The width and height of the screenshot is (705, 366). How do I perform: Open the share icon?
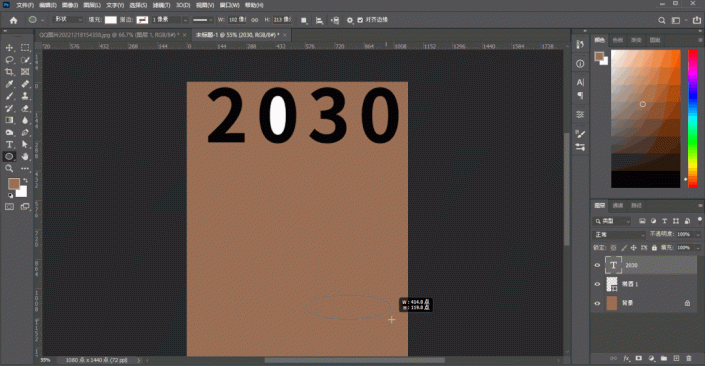[697, 20]
